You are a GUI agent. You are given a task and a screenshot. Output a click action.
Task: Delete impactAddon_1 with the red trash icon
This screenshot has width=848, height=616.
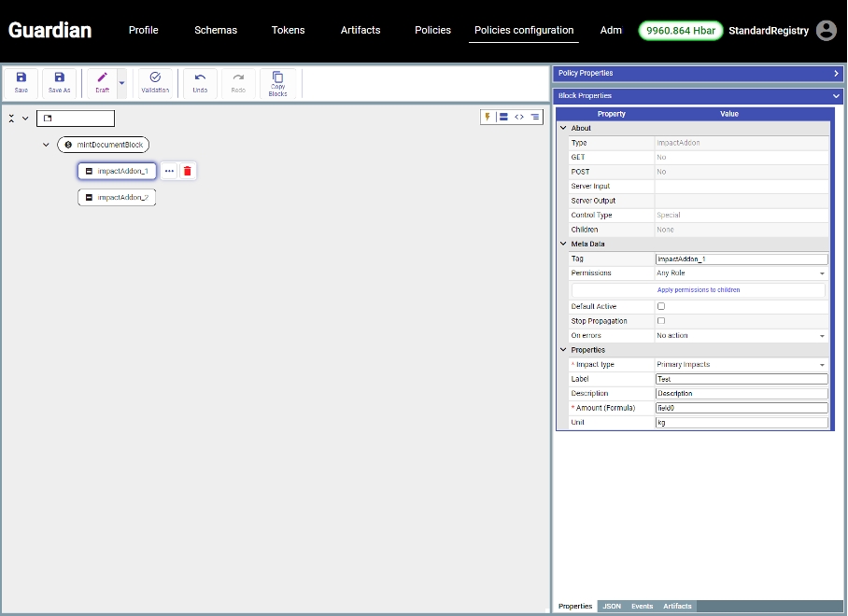click(x=188, y=171)
